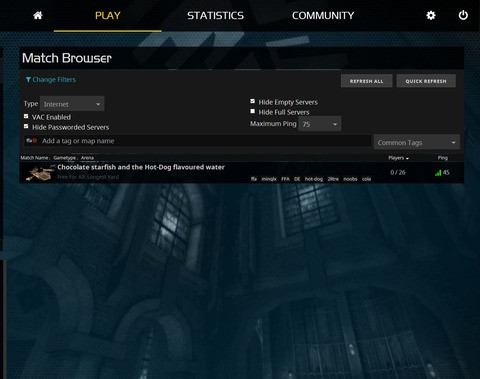Open the Type Internet dropdown
This screenshot has width=480, height=379.
click(72, 104)
